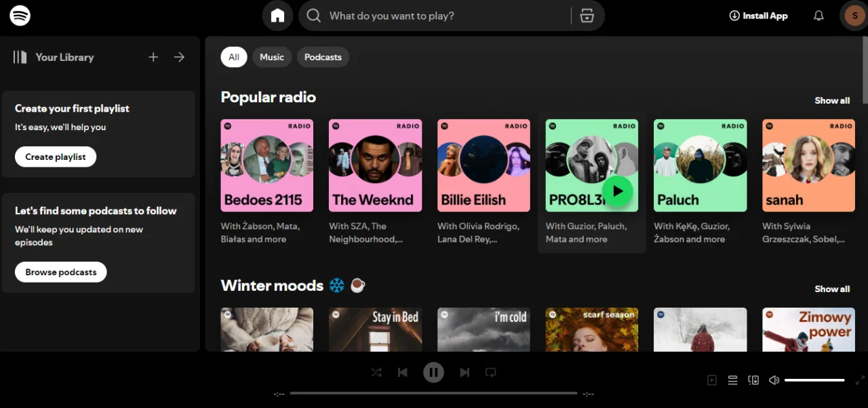This screenshot has height=408, width=868.
Task: Click 'With SZA, The Neighbourhood' text
Action: point(366,232)
